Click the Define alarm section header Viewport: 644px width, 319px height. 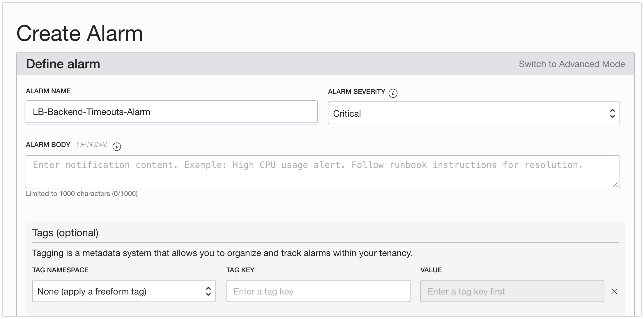(63, 64)
